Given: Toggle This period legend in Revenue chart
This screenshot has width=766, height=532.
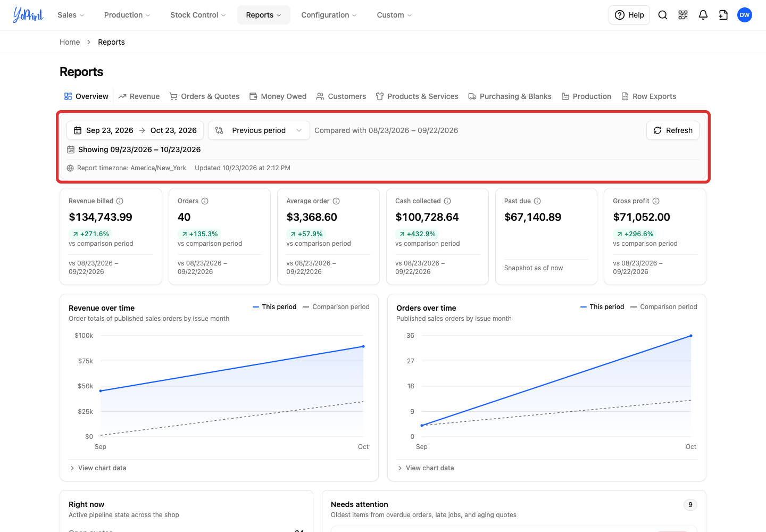Looking at the screenshot, I should click(x=274, y=307).
